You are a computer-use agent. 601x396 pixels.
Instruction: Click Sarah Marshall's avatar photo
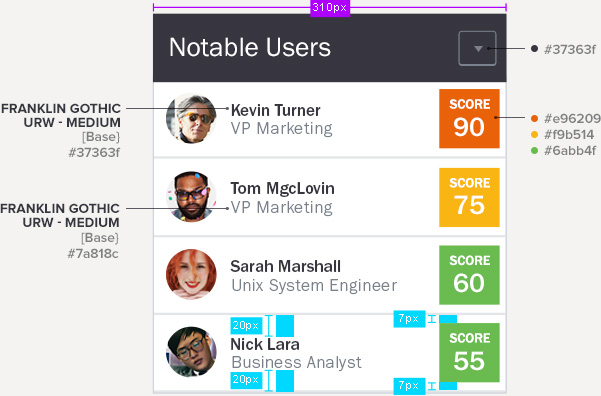(191, 274)
